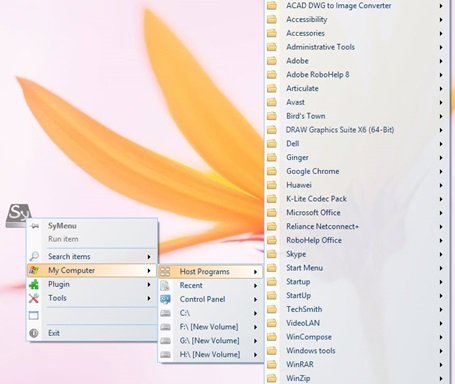Click the H:\ drive icon
Image resolution: width=455 pixels, height=384 pixels.
pyautogui.click(x=165, y=355)
